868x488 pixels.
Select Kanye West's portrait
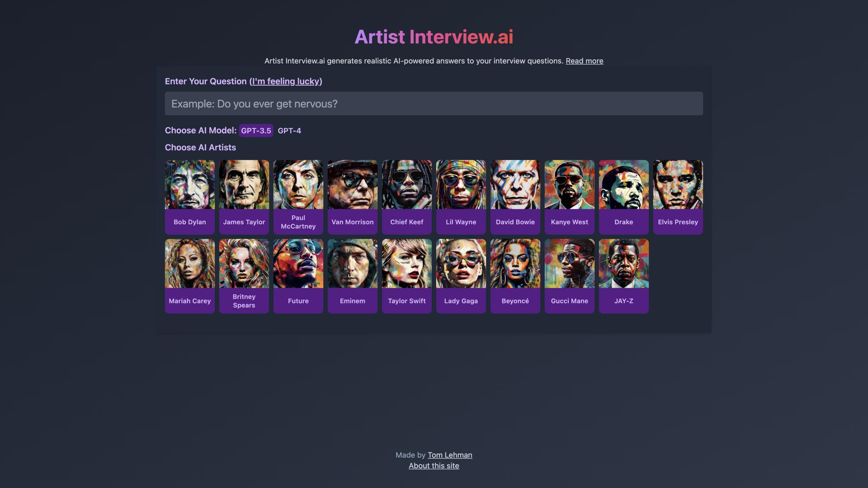pyautogui.click(x=569, y=197)
